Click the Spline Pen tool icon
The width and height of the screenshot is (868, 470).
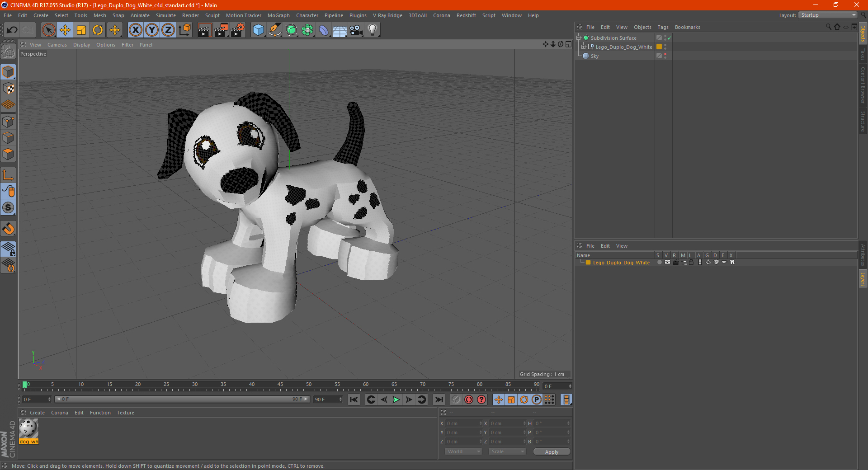pyautogui.click(x=275, y=30)
